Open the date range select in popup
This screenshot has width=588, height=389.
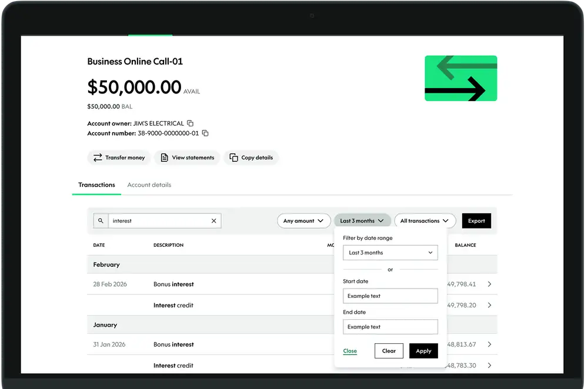(390, 253)
